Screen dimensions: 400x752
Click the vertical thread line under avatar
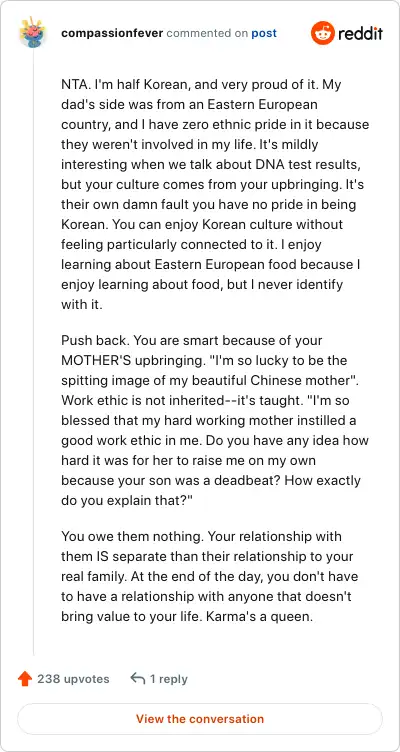33,352
